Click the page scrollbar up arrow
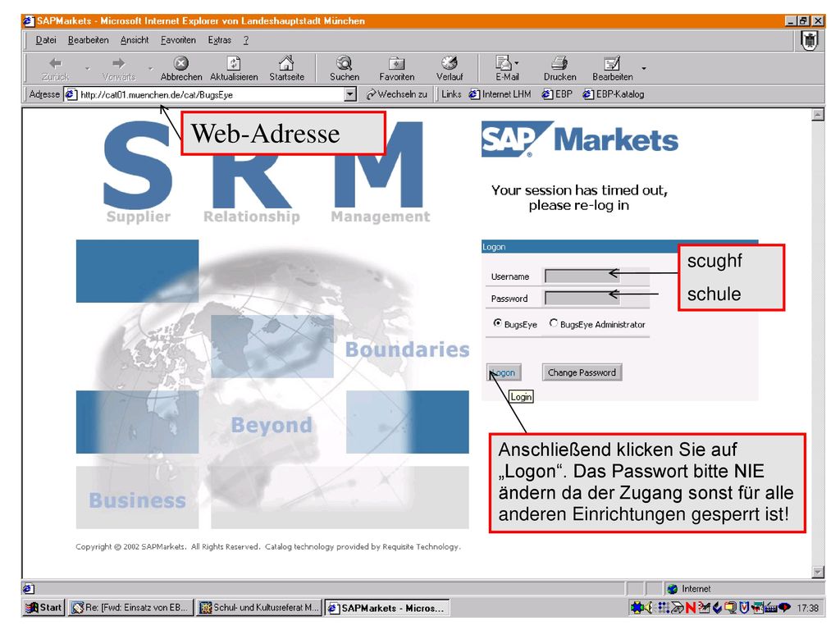840x630 pixels. 818,115
